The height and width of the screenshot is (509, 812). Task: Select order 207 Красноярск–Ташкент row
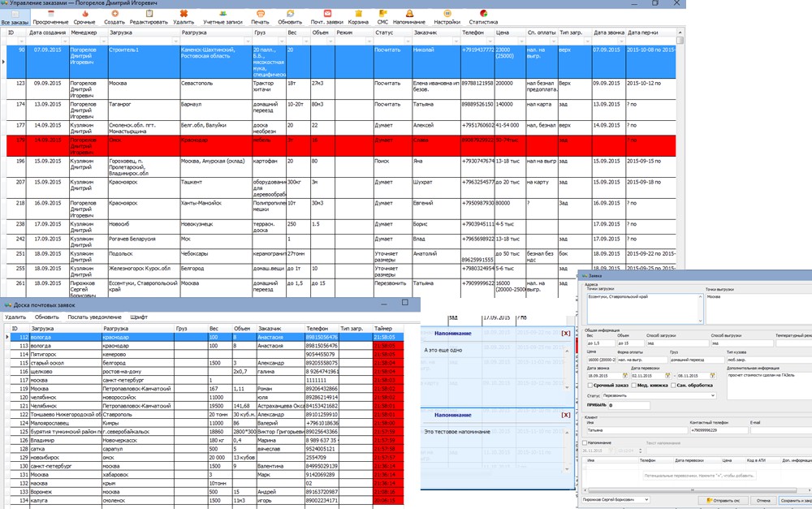pyautogui.click(x=341, y=188)
